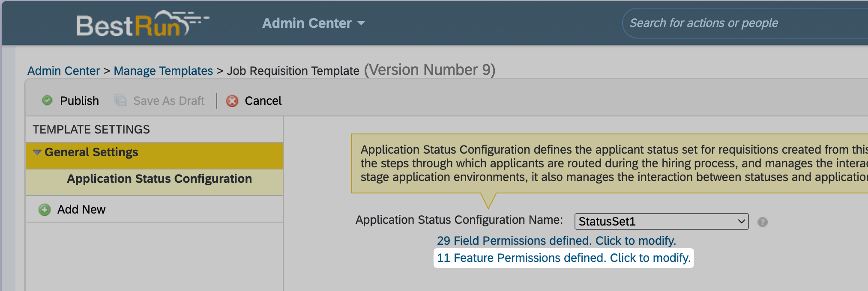Select Application Status Configuration in sidebar

coord(159,179)
